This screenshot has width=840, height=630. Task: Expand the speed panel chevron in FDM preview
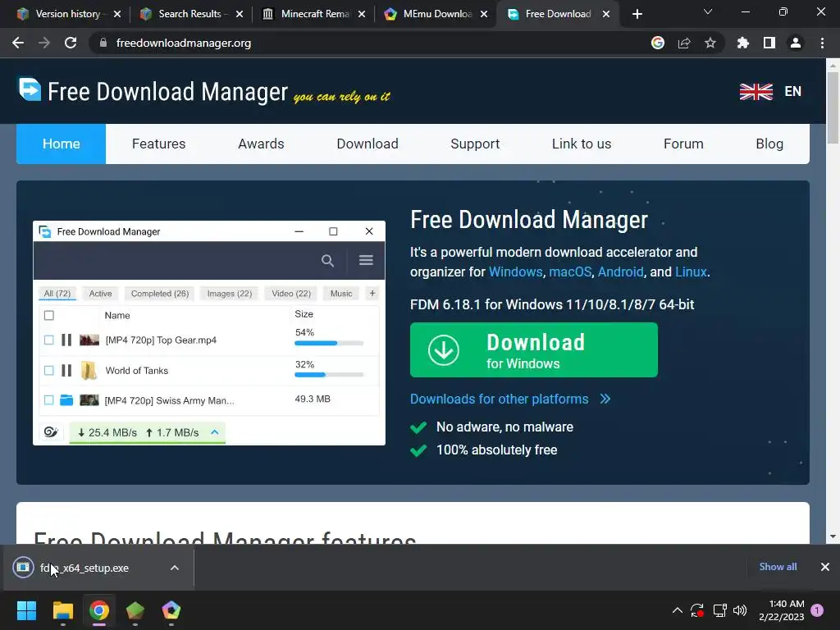(x=215, y=431)
